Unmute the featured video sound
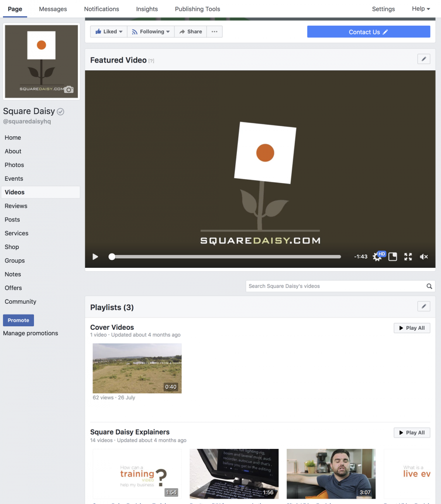This screenshot has height=504, width=441. coord(424,256)
